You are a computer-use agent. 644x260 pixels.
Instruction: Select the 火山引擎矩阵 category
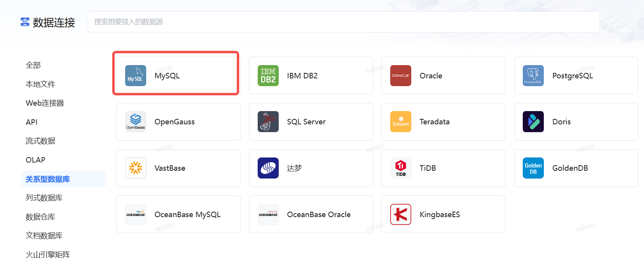click(48, 255)
